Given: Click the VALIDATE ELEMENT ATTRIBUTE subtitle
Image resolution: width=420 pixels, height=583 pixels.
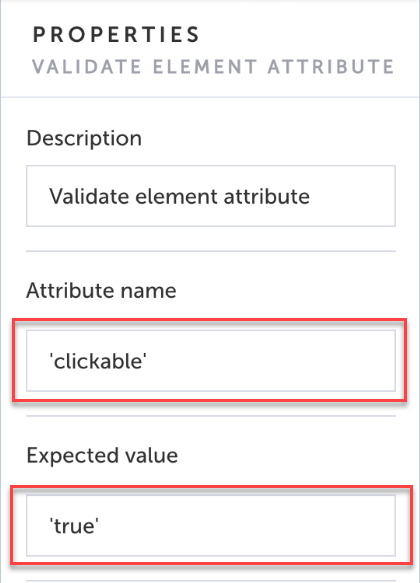Looking at the screenshot, I should pos(213,67).
